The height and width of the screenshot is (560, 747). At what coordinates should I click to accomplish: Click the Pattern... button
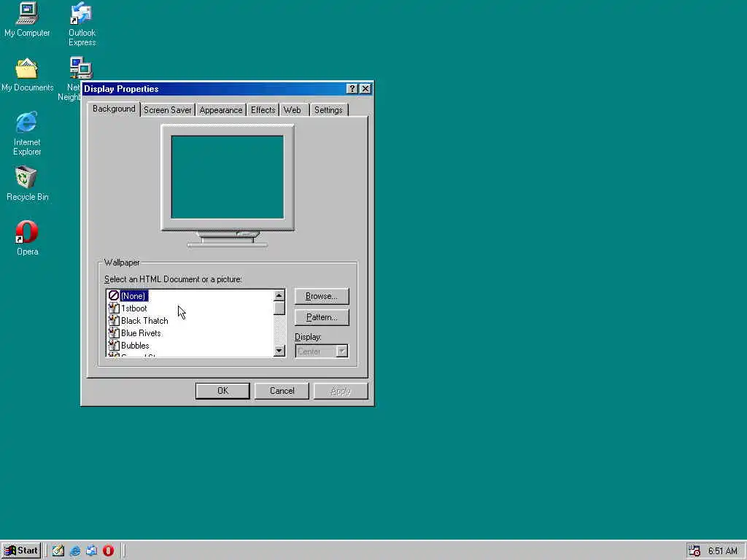click(x=322, y=317)
